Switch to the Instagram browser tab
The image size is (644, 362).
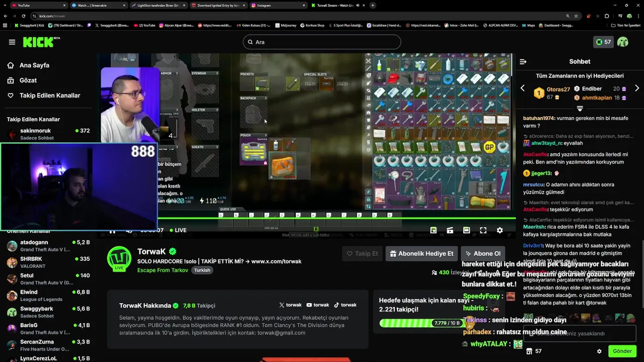(279, 5)
